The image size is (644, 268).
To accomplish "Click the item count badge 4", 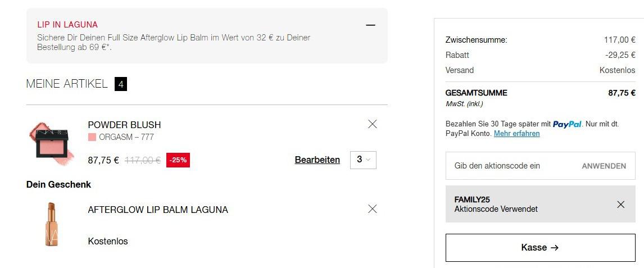I will click(121, 84).
